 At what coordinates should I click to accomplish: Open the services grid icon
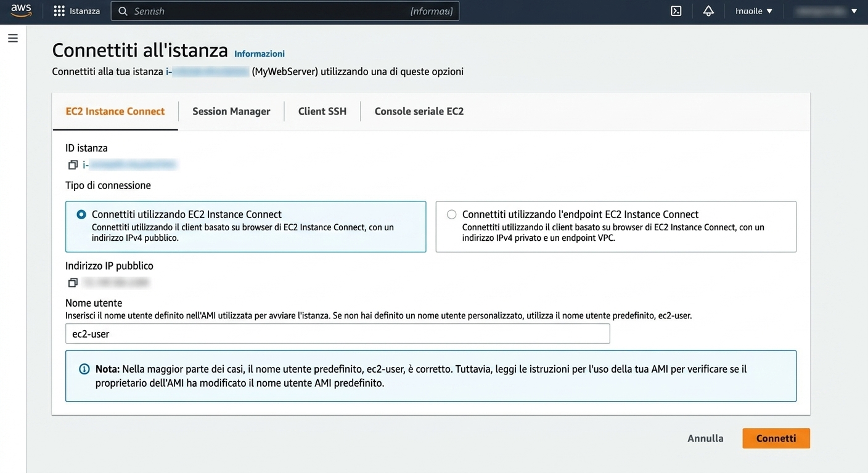[x=59, y=11]
